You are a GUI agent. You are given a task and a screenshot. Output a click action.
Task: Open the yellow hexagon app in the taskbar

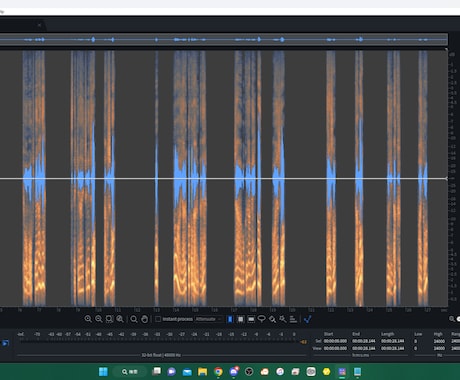(x=326, y=371)
